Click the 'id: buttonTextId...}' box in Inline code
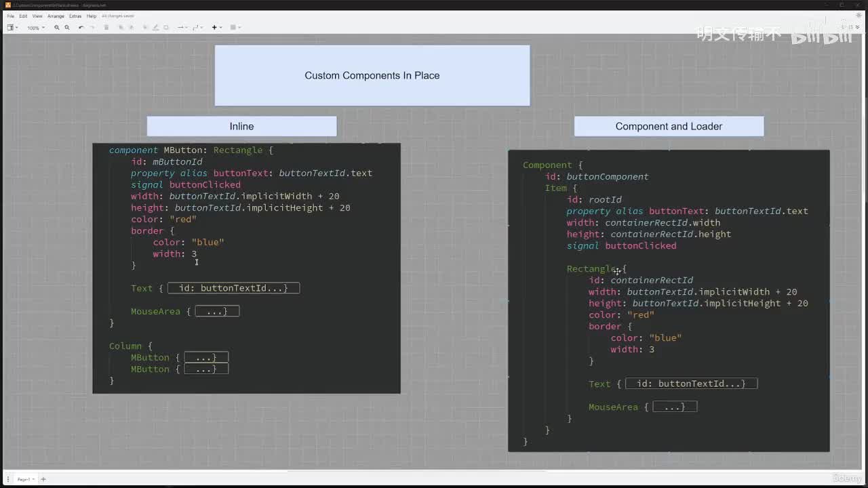This screenshot has height=488, width=868. (233, 288)
